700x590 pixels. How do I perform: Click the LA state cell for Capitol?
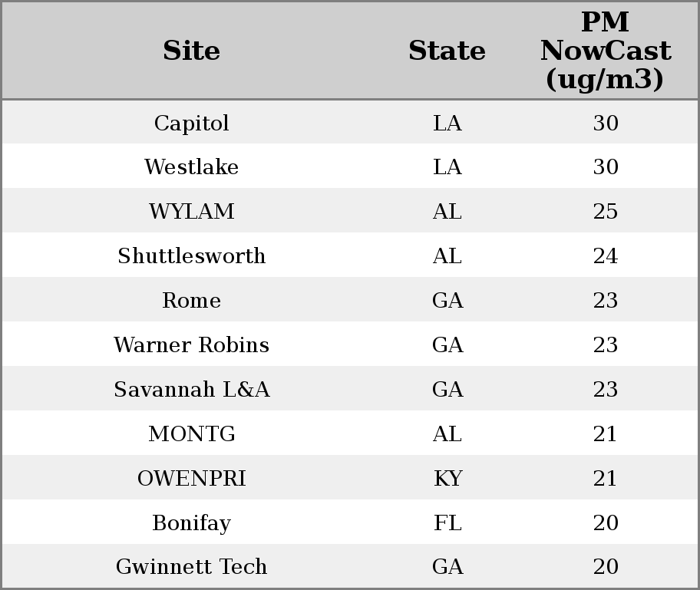(447, 123)
